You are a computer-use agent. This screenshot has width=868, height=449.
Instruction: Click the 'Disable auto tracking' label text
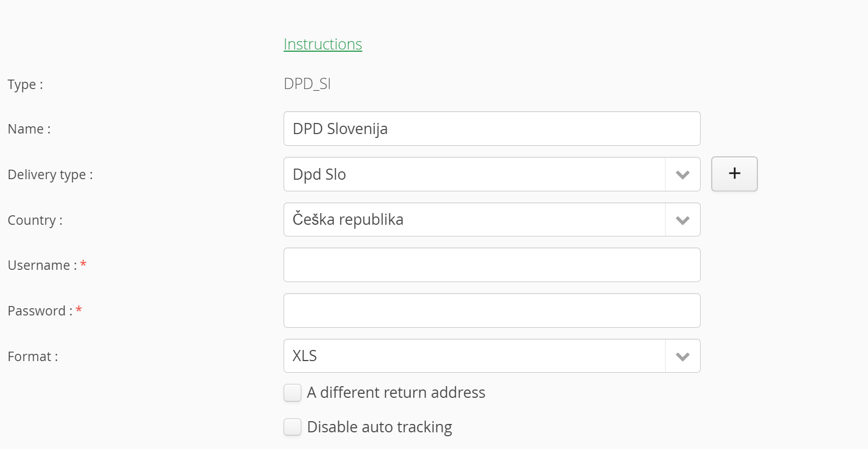point(379,427)
